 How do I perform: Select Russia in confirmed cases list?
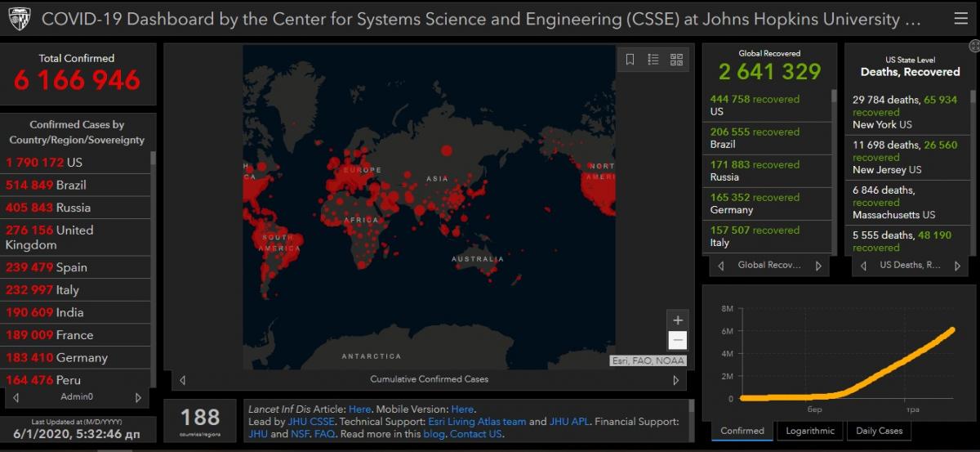(x=75, y=208)
